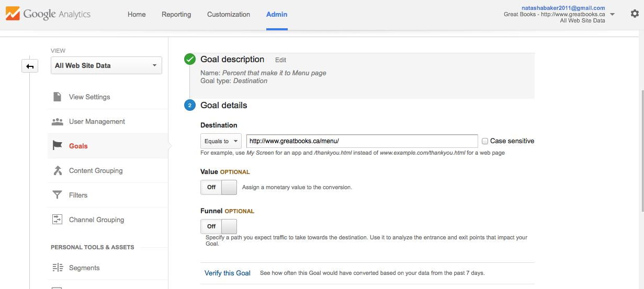644x289 pixels.
Task: Check the Case sensitive checkbox
Action: point(485,141)
